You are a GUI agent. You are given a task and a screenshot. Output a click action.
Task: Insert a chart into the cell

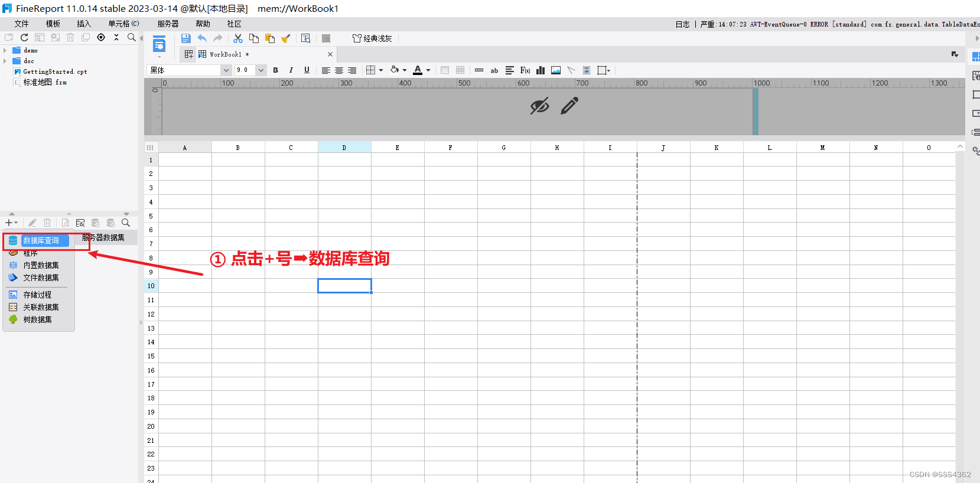click(x=541, y=70)
